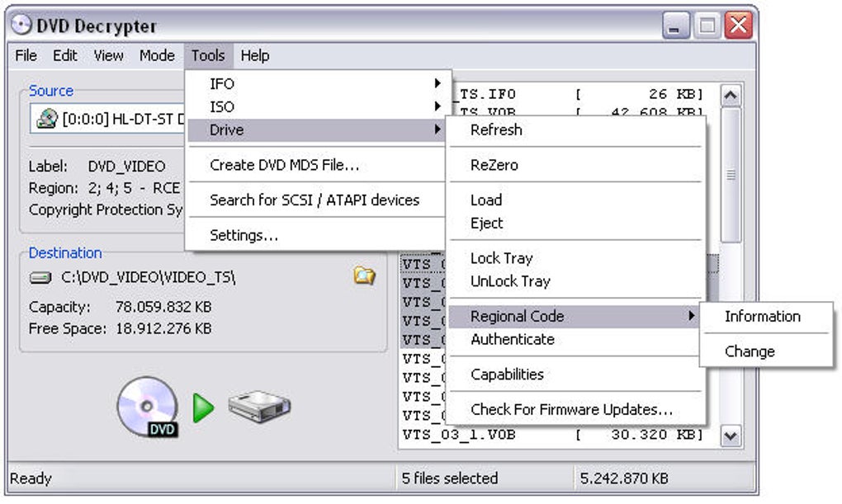Open the Edit menu
This screenshot has height=504, width=842.
click(x=65, y=56)
